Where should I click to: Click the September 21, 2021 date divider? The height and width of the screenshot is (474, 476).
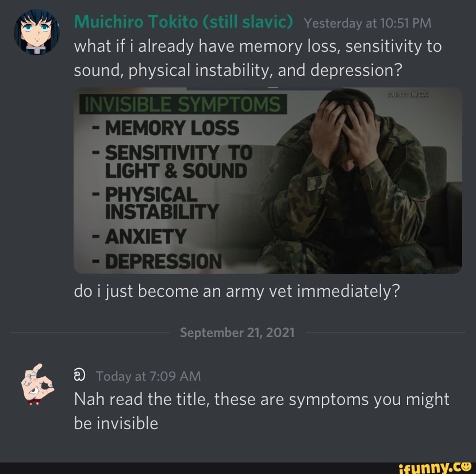tap(237, 332)
